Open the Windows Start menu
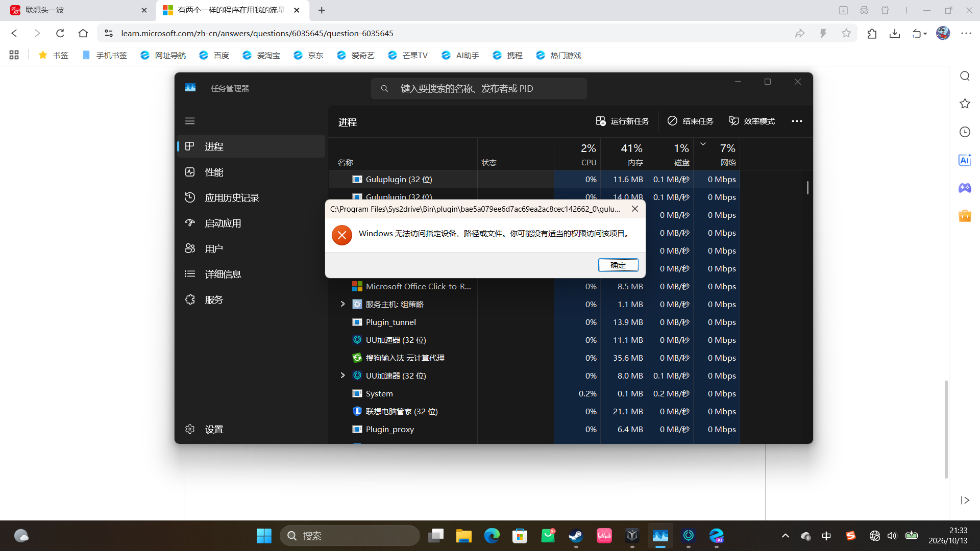The height and width of the screenshot is (551, 980). click(x=264, y=536)
